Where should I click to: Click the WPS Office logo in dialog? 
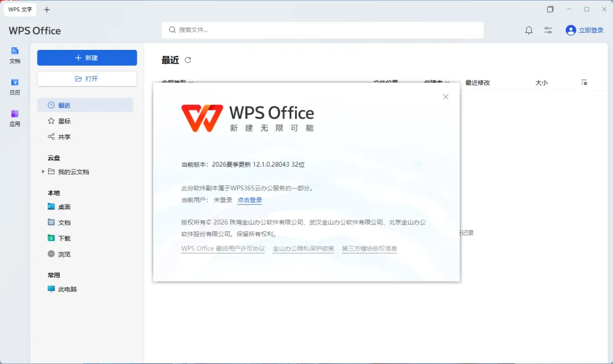point(247,118)
